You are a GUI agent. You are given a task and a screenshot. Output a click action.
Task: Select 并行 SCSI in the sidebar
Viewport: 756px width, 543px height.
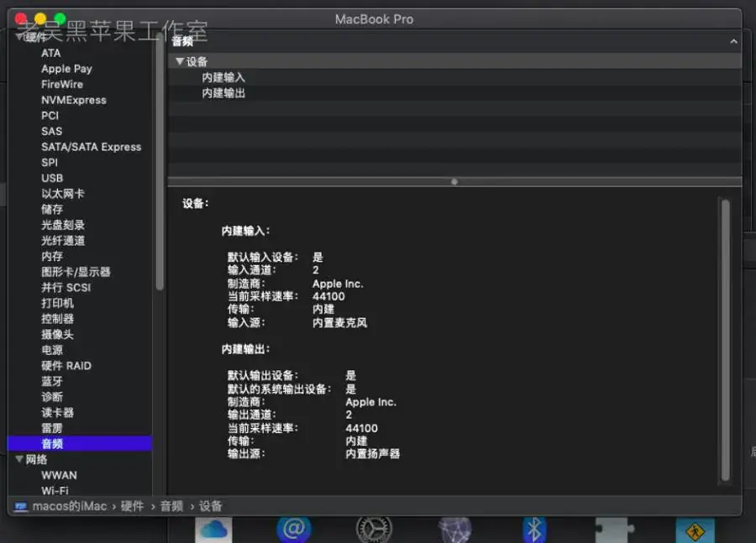coord(66,288)
